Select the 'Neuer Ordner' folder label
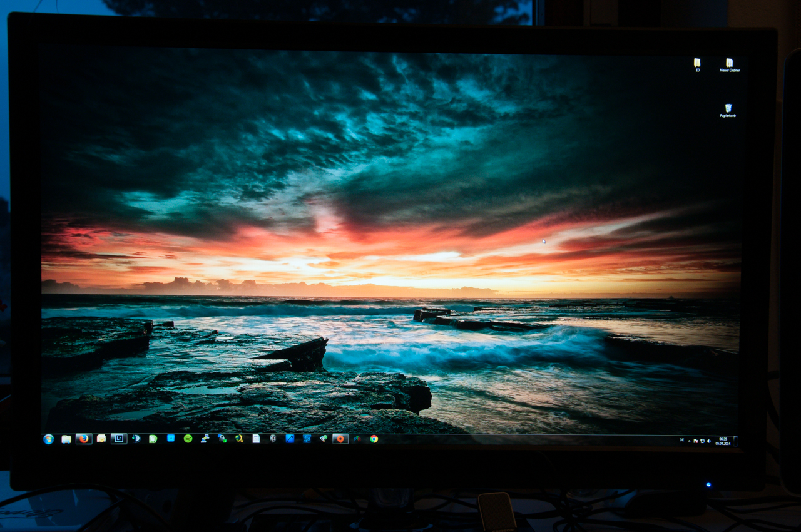Screen dimensions: 801x532 [730, 71]
